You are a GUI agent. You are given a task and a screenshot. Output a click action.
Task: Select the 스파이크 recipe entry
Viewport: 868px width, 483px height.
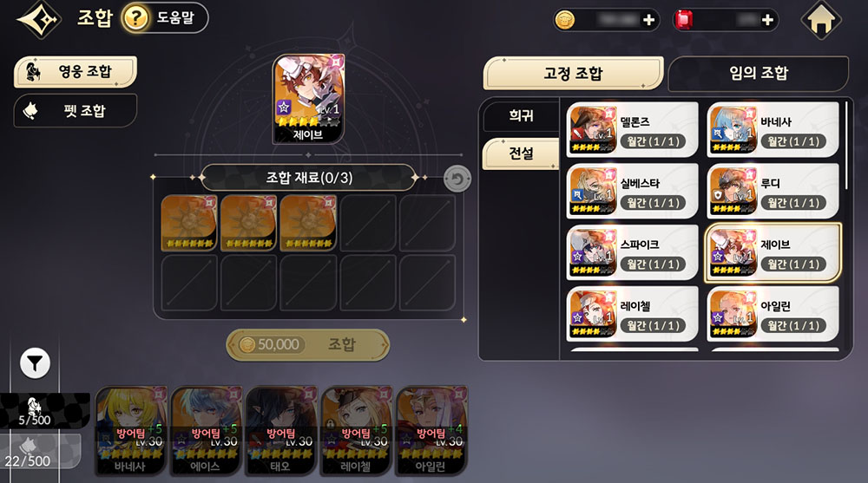632,253
